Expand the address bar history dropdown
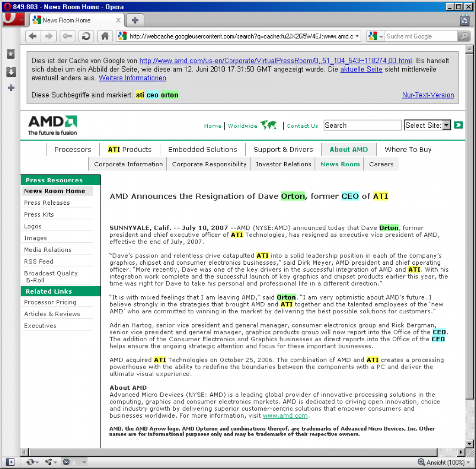 (x=357, y=36)
